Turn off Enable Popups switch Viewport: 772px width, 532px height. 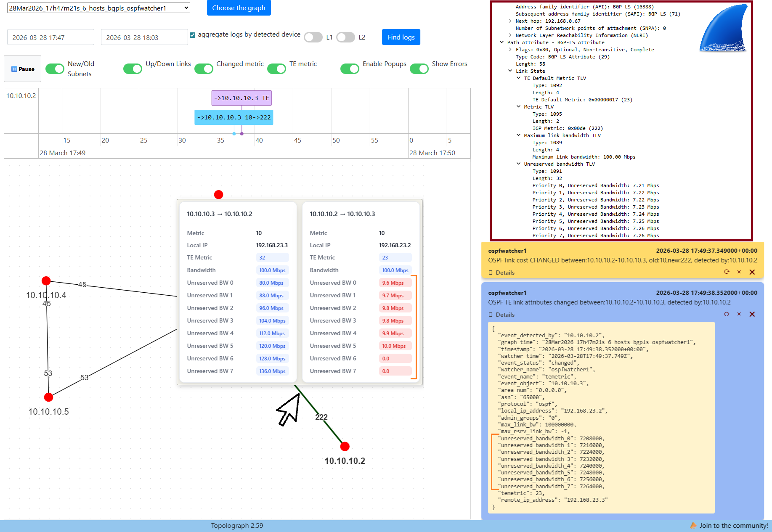350,69
